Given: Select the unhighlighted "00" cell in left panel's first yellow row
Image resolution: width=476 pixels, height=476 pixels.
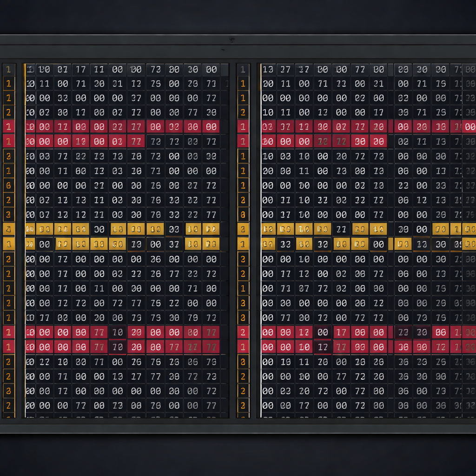Looking at the screenshot, I should point(99,229).
